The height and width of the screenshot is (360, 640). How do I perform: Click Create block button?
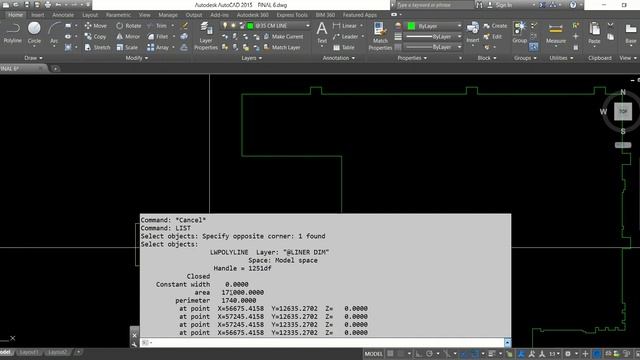(495, 26)
